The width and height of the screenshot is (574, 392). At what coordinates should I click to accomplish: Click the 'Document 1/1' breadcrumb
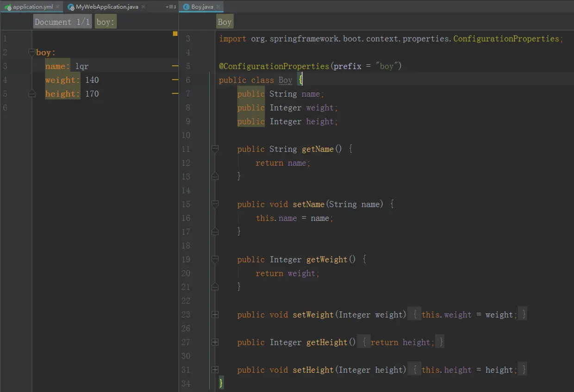pyautogui.click(x=62, y=22)
